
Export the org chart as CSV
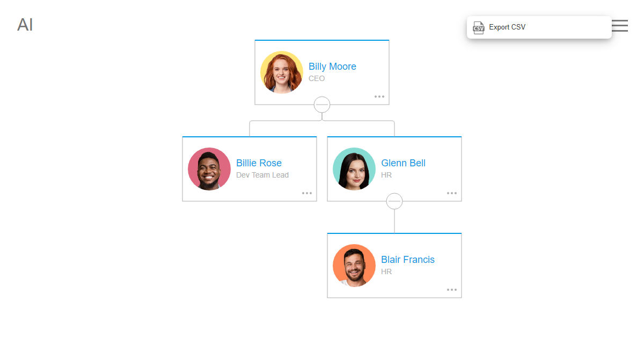click(x=507, y=27)
